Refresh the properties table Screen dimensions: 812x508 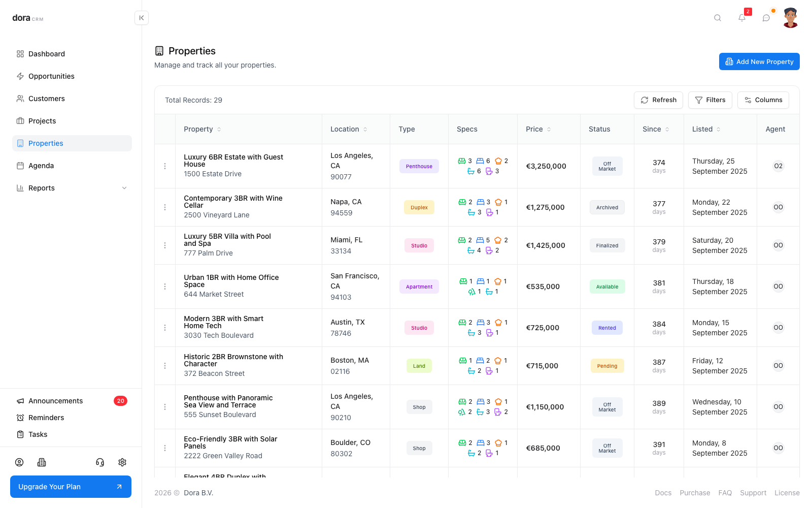[658, 100]
